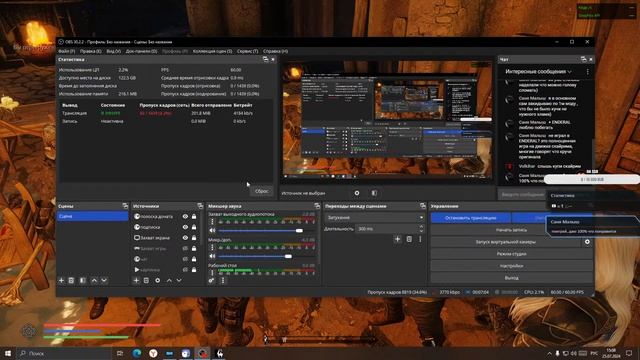This screenshot has height=360, width=640.
Task: Move scene up with Scenes up arrow
Action: pyautogui.click(x=94, y=280)
